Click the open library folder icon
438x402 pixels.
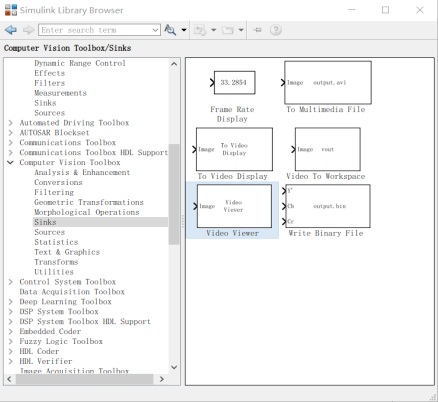[228, 30]
